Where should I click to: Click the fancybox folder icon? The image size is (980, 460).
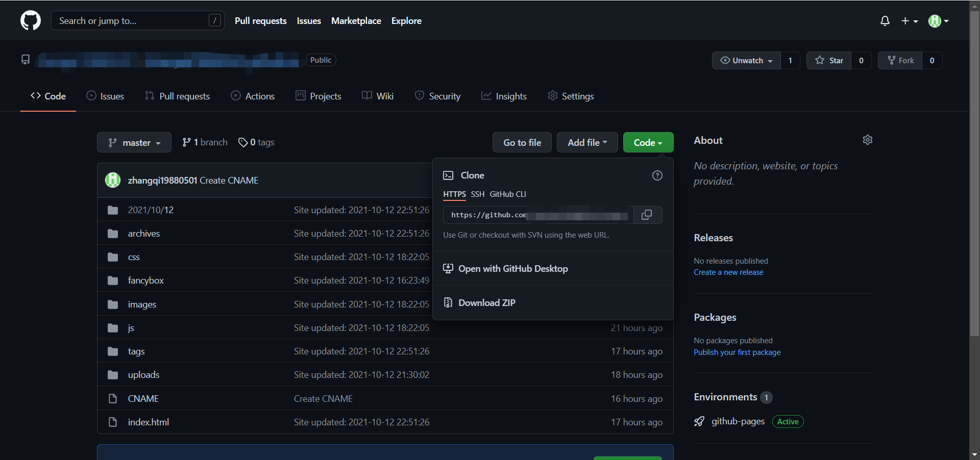(113, 280)
